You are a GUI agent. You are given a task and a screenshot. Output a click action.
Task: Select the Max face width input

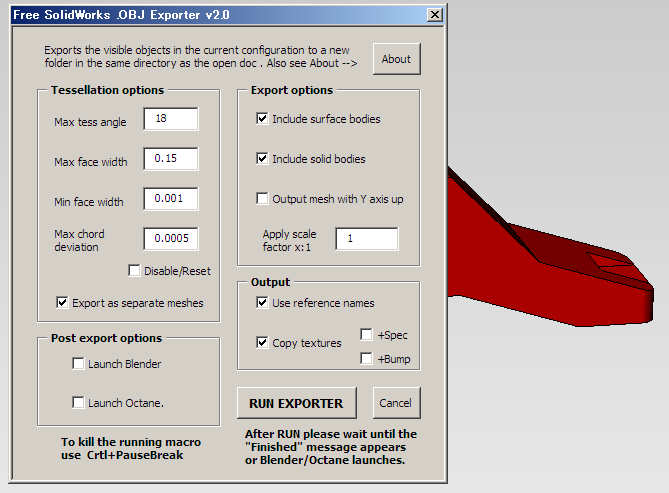tap(171, 159)
